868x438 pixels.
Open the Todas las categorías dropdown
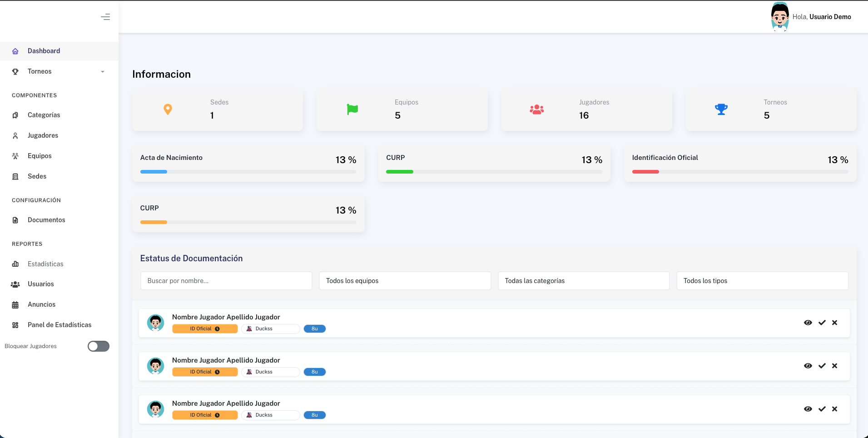[x=583, y=281]
